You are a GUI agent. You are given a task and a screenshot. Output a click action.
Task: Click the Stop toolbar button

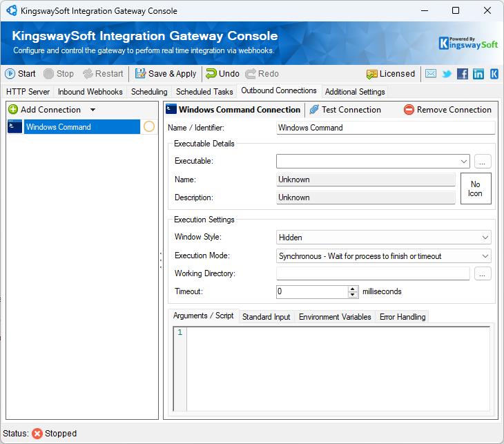pyautogui.click(x=59, y=74)
